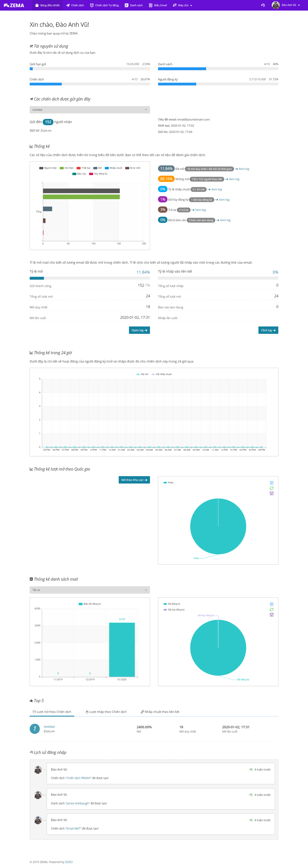Viewport: 308px width, 868px height.
Task: Click refresh icon on subscriber pie chart
Action: 272,609
